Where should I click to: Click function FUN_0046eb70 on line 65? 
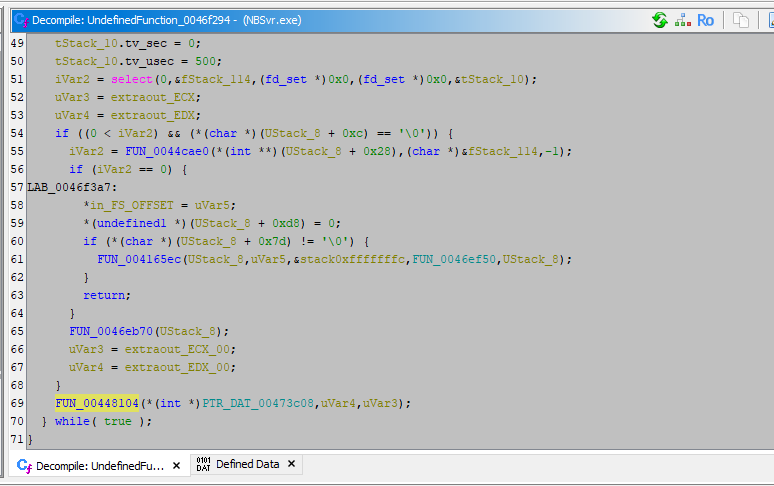[x=111, y=331]
